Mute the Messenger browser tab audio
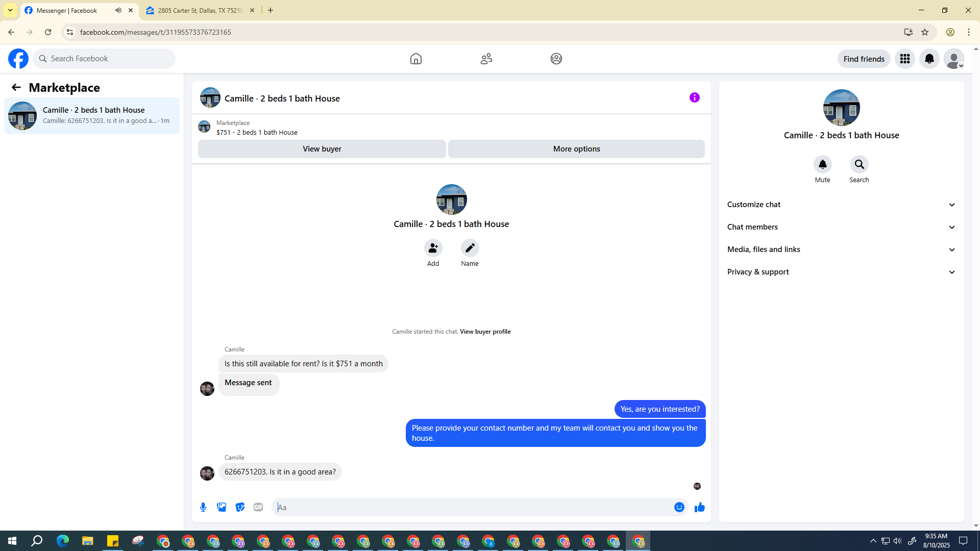This screenshot has width=980, height=551. pos(118,10)
